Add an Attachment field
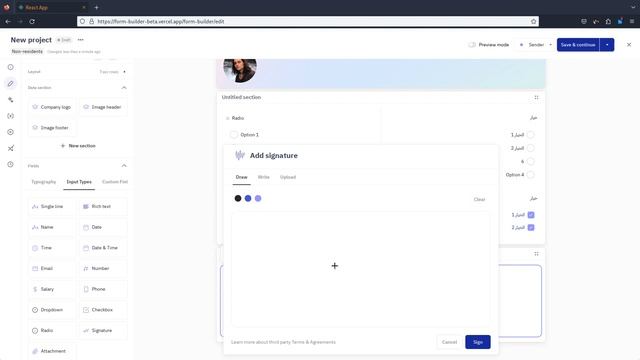 tap(51, 351)
